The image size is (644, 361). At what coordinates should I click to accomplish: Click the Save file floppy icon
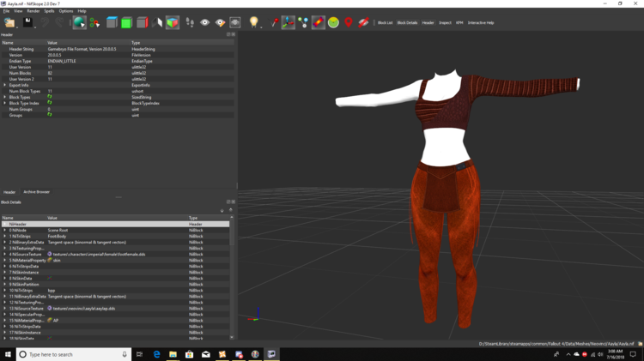pyautogui.click(x=27, y=22)
